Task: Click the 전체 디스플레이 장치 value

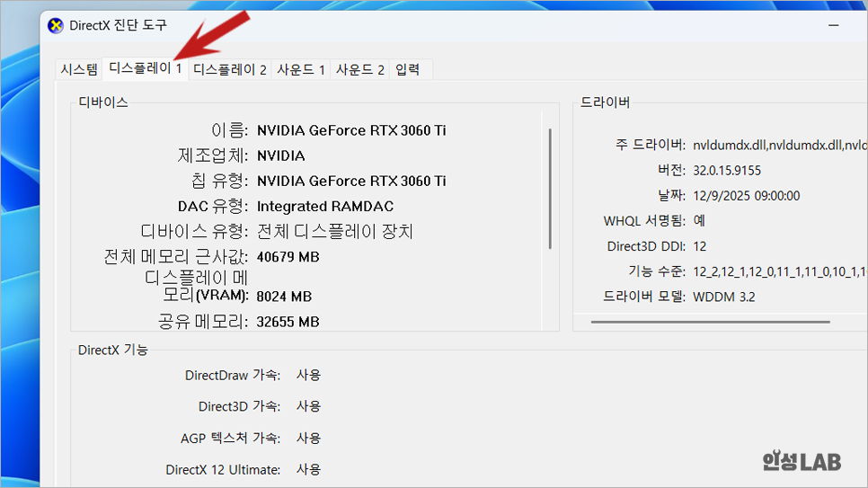Action: 335,232
